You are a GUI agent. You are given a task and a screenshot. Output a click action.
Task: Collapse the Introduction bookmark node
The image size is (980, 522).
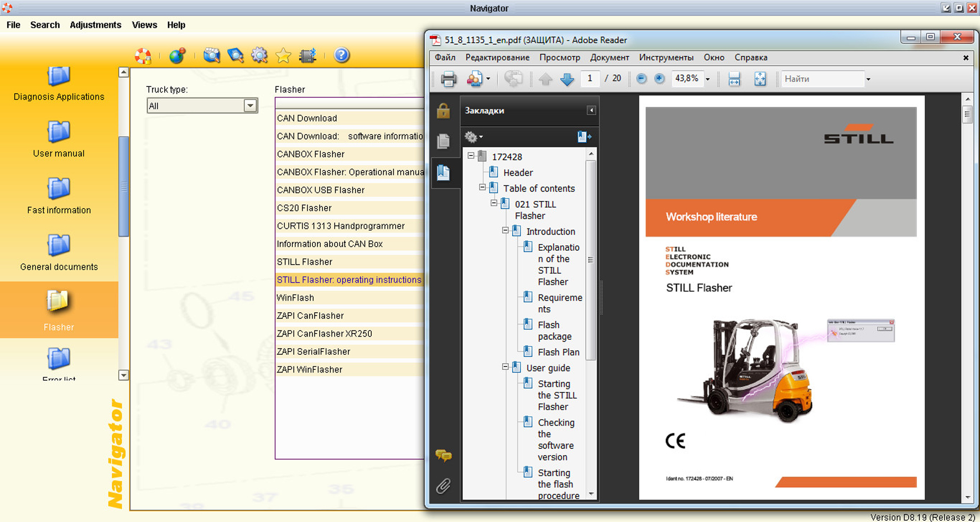tap(505, 231)
